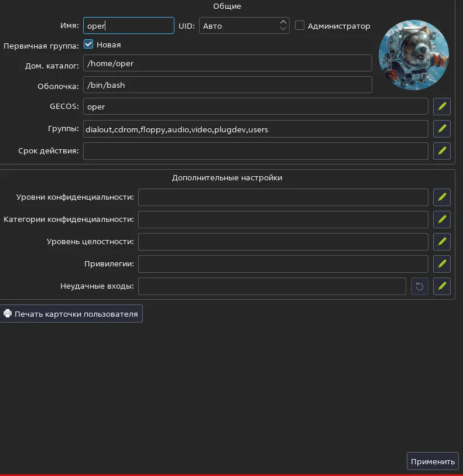This screenshot has height=476, width=463.
Task: Click the Группы field with dialout list
Action: (x=255, y=129)
